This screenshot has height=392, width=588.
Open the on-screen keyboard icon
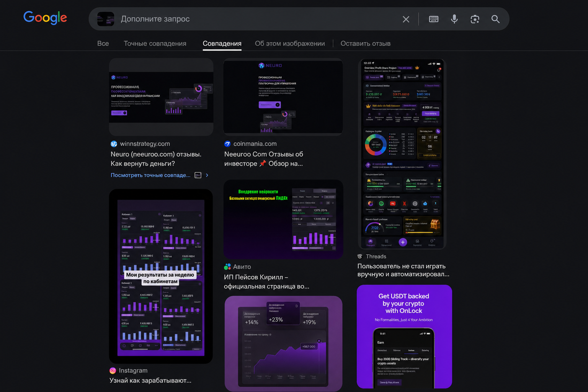[434, 19]
